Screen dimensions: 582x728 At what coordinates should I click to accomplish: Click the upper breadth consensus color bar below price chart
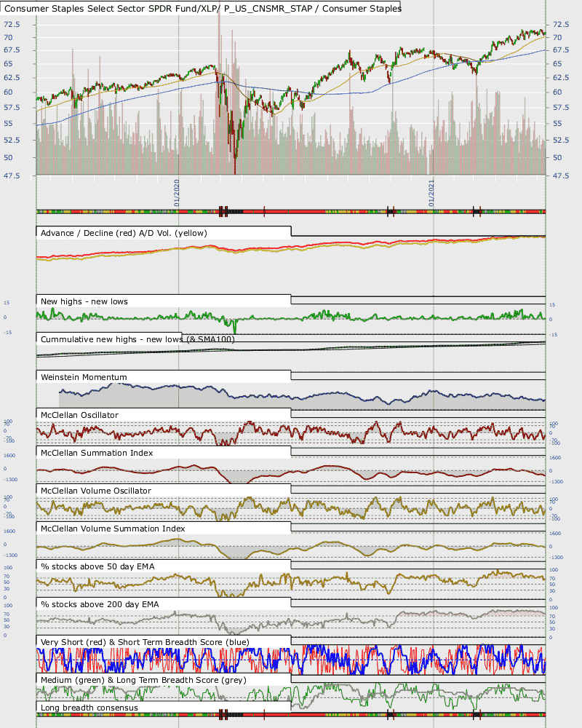(291, 212)
